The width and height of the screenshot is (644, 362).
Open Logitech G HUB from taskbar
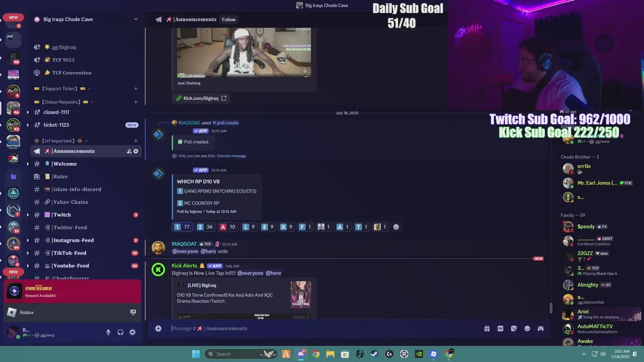click(389, 354)
